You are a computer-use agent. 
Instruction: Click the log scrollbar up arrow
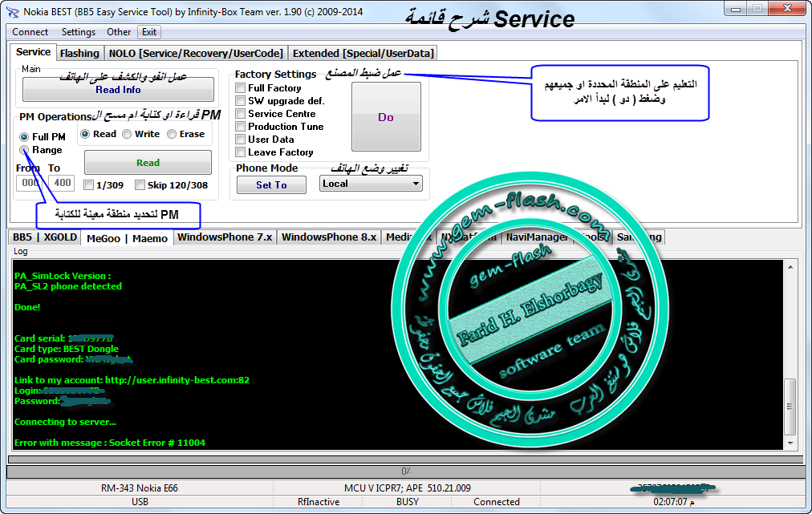point(790,267)
